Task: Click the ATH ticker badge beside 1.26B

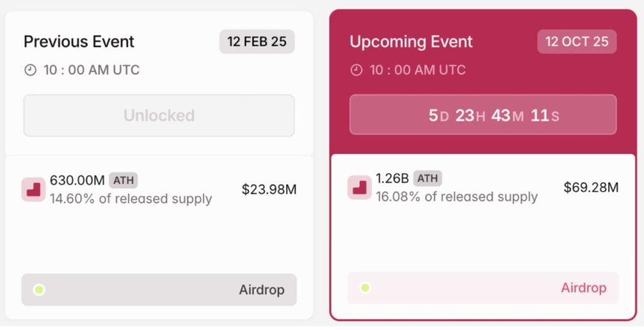Action: [427, 179]
